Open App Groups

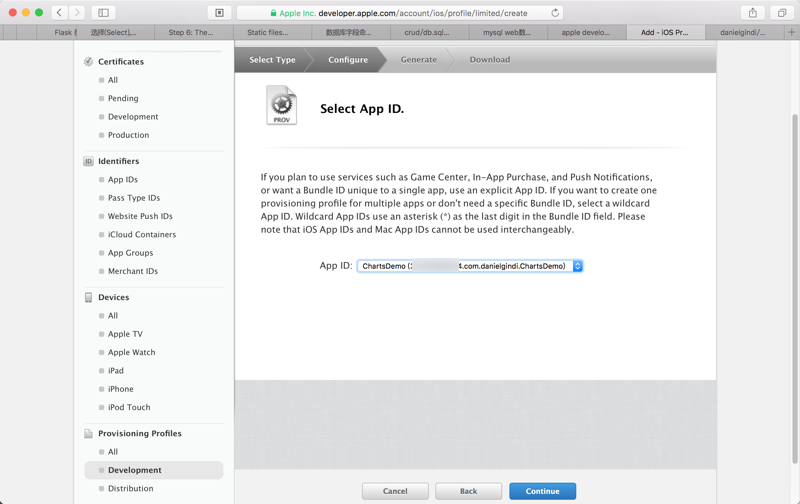tap(131, 253)
